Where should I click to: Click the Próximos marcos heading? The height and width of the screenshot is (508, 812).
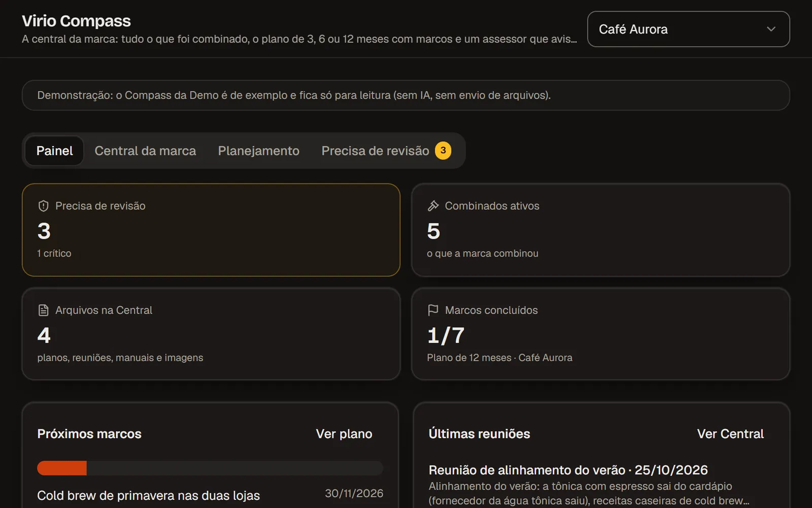click(x=89, y=434)
